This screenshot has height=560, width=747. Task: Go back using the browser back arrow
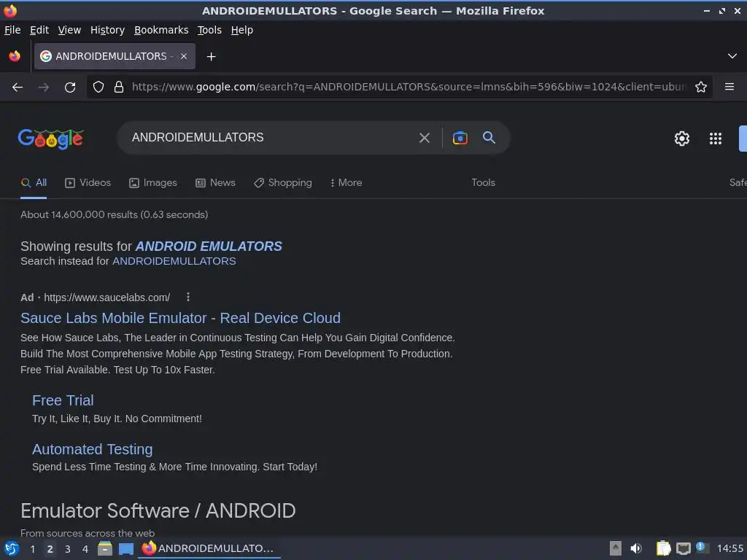point(18,87)
